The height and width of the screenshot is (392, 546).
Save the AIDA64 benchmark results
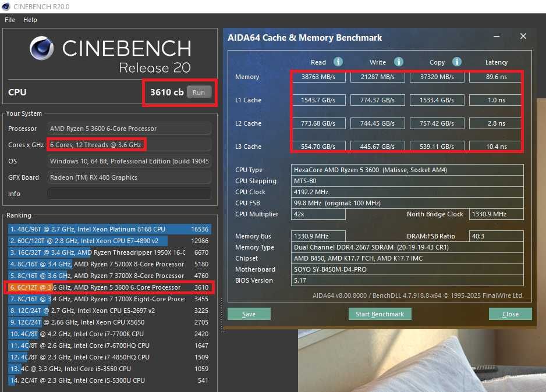(x=249, y=313)
